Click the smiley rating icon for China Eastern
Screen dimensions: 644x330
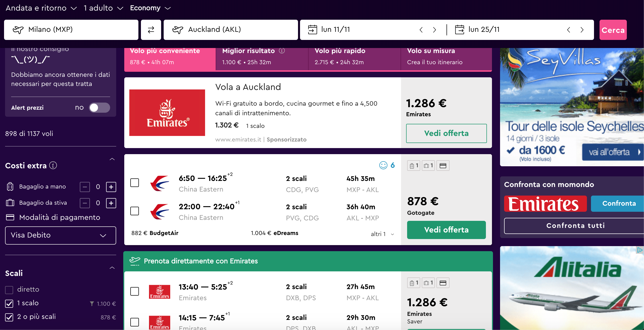pos(383,165)
